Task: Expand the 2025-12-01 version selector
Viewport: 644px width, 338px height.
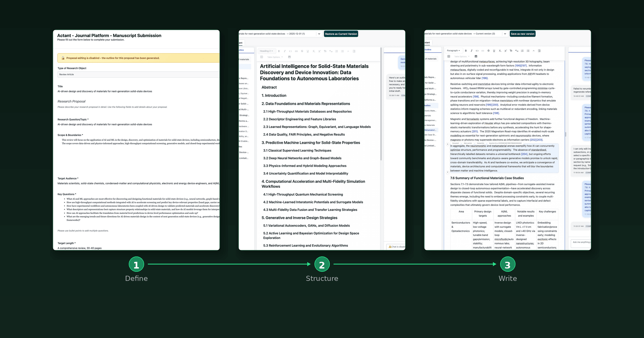Action: 319,34
